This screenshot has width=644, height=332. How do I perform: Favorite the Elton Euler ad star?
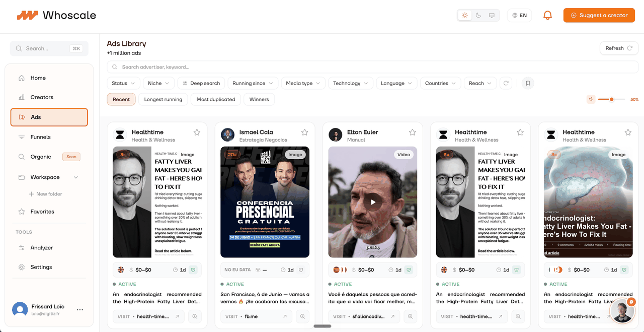pyautogui.click(x=412, y=132)
